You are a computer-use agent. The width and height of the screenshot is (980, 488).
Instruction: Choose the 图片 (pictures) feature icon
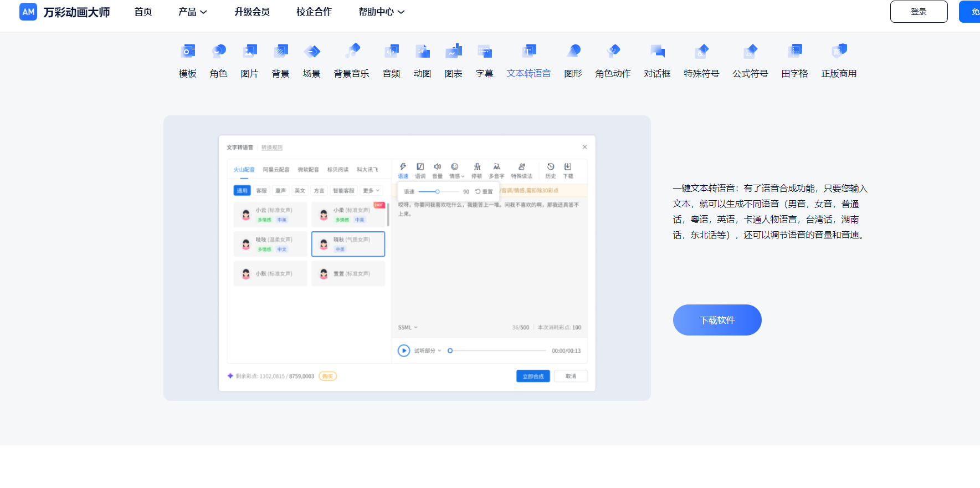tap(250, 52)
